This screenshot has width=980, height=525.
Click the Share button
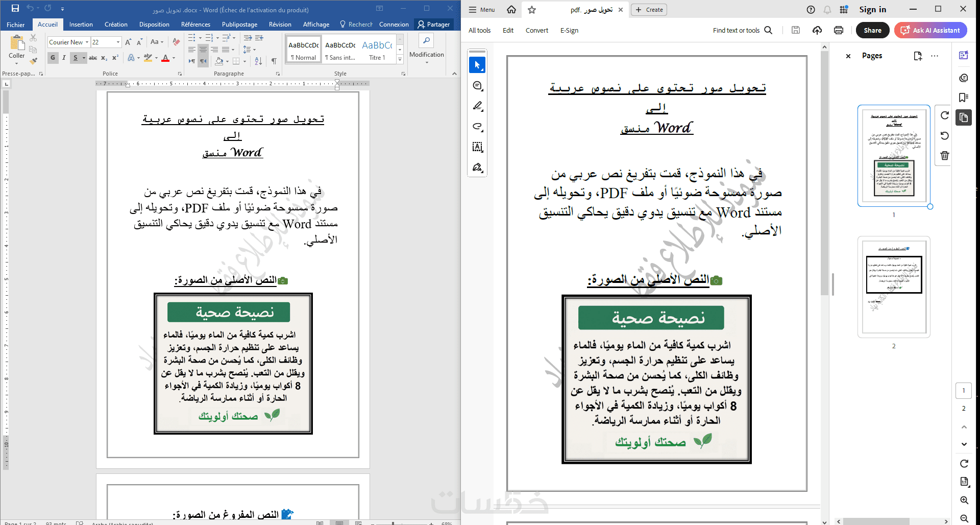click(872, 30)
